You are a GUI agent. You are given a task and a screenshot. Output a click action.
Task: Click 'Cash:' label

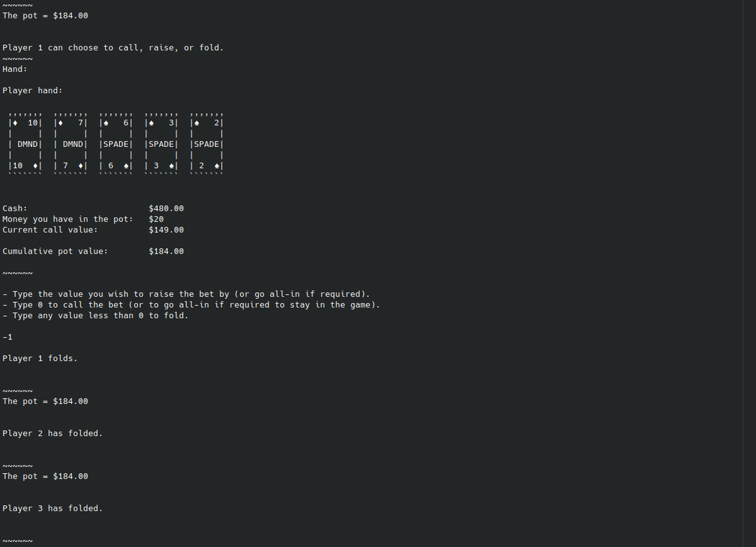click(15, 209)
